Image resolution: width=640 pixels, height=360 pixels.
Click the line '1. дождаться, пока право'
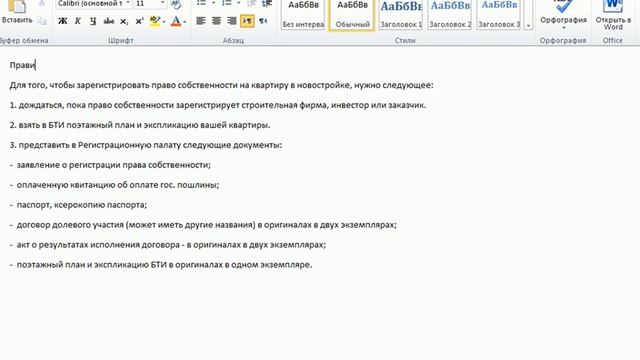point(218,105)
